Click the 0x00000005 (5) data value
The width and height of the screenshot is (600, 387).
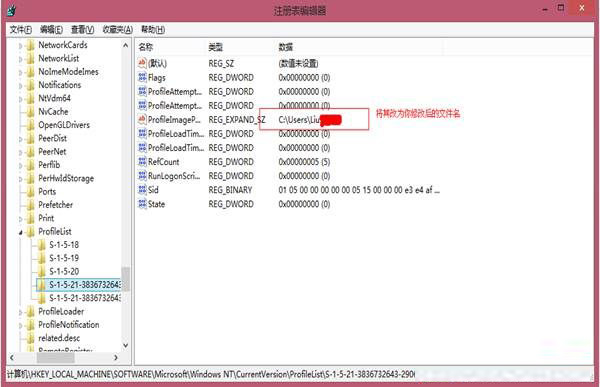[304, 162]
